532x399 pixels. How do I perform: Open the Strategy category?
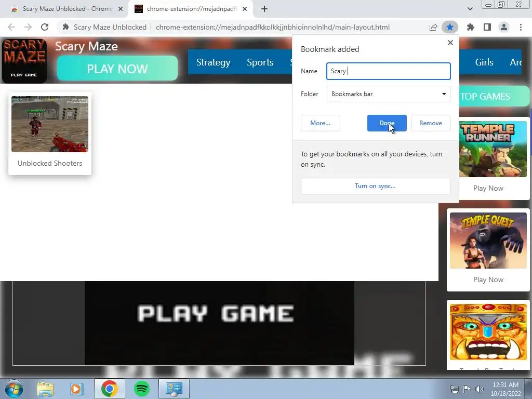[x=214, y=62]
